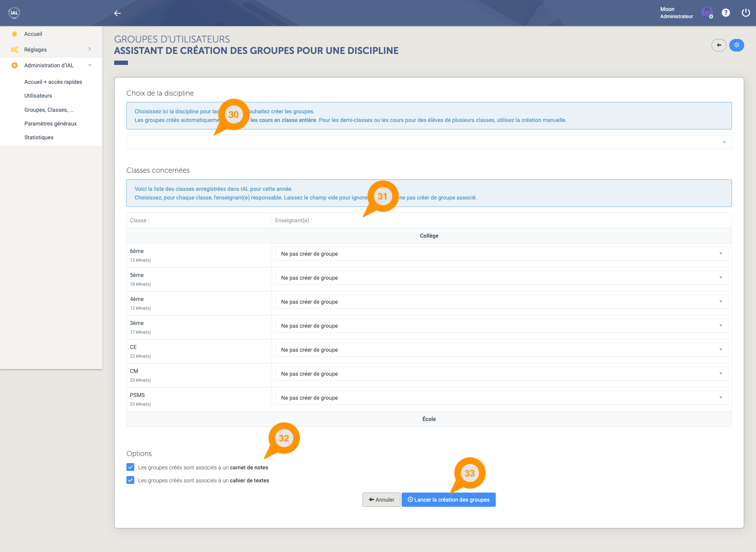Click the Accueil home star icon
This screenshot has width=756, height=552.
[x=15, y=34]
